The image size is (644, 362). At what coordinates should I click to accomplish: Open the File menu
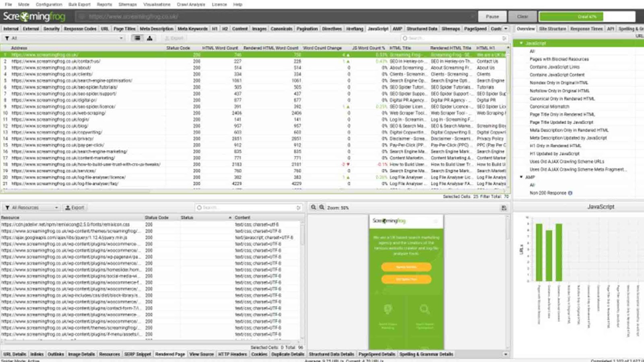8,4
